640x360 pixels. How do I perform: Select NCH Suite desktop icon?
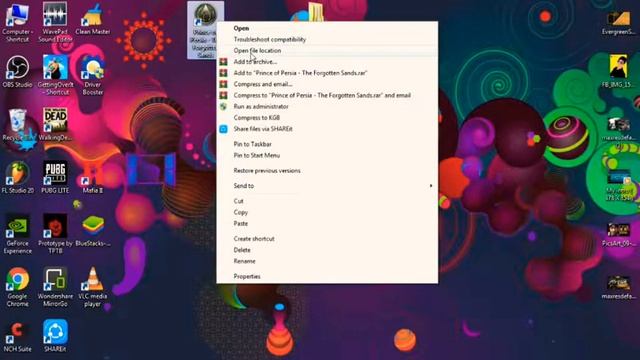tap(17, 337)
